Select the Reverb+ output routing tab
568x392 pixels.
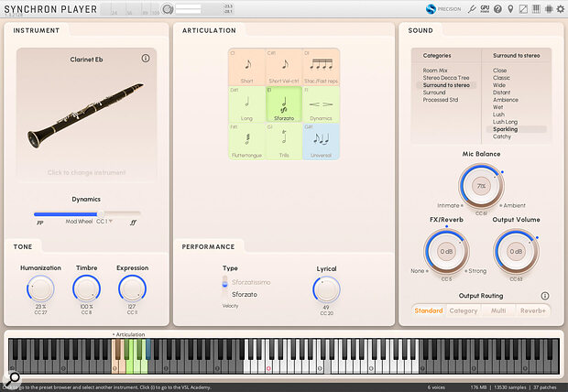click(x=533, y=311)
